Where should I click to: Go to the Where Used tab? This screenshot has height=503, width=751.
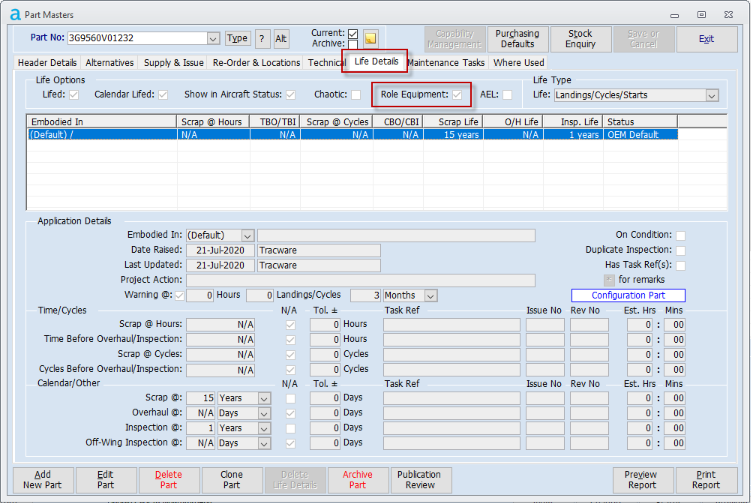[519, 63]
